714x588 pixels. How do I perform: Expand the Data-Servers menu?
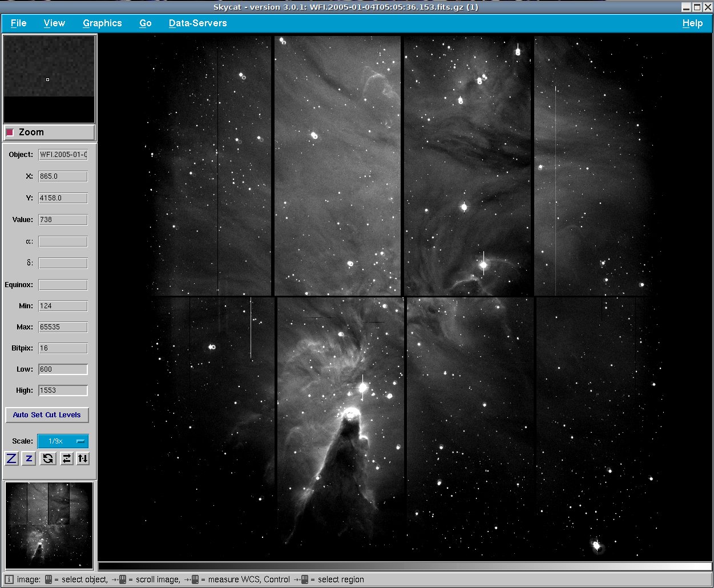click(x=197, y=23)
